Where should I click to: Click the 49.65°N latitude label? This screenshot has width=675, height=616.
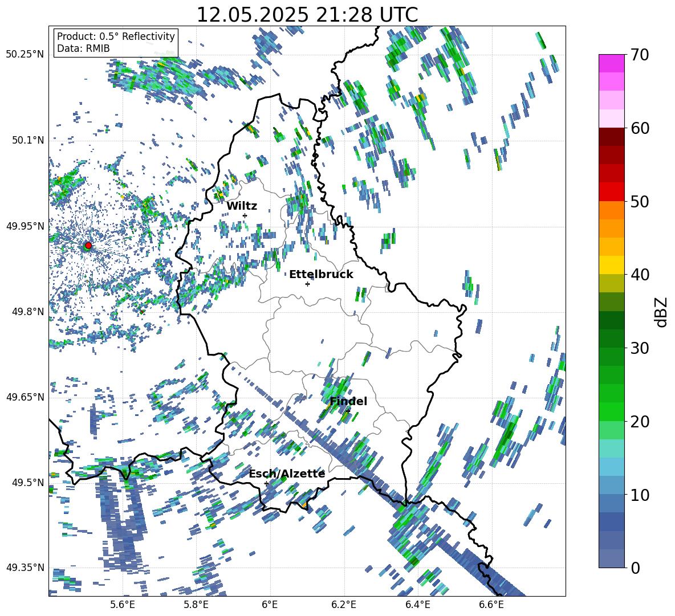(25, 397)
